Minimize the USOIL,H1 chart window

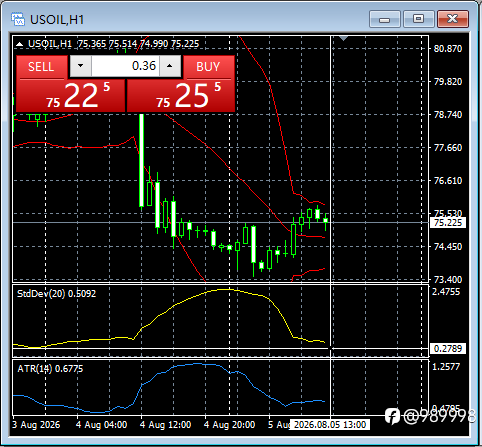[384, 19]
